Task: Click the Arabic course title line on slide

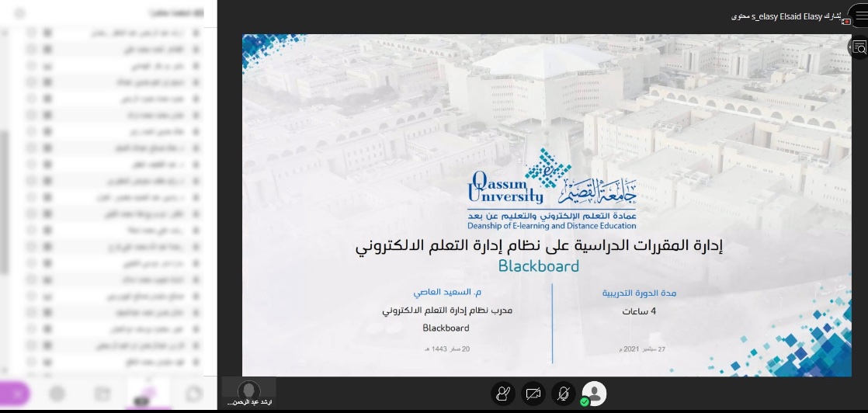Action: (x=540, y=246)
